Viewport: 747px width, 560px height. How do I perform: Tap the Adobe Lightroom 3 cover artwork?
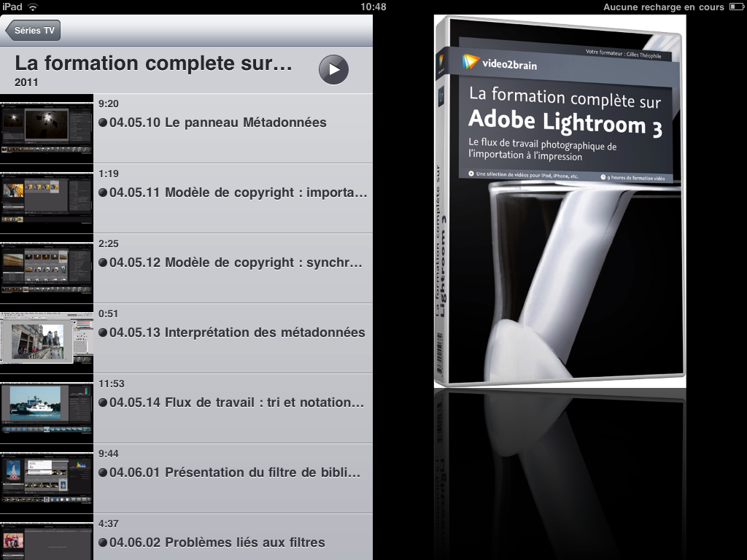560,201
